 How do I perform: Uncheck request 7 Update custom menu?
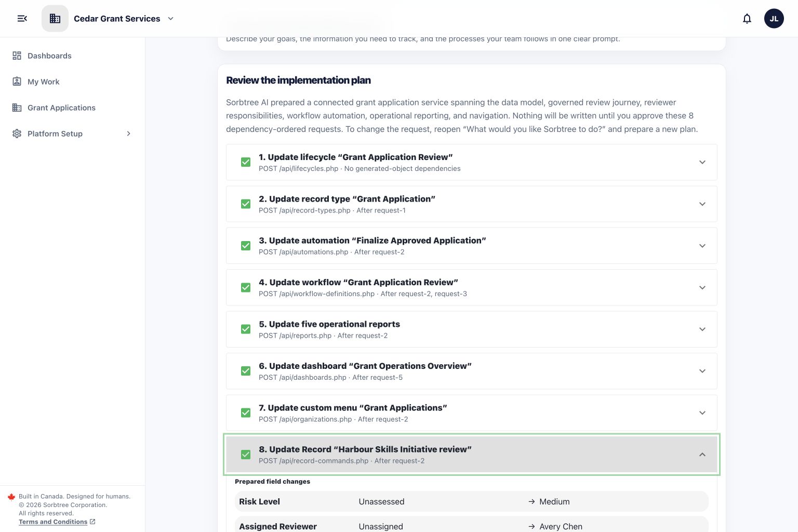click(246, 413)
